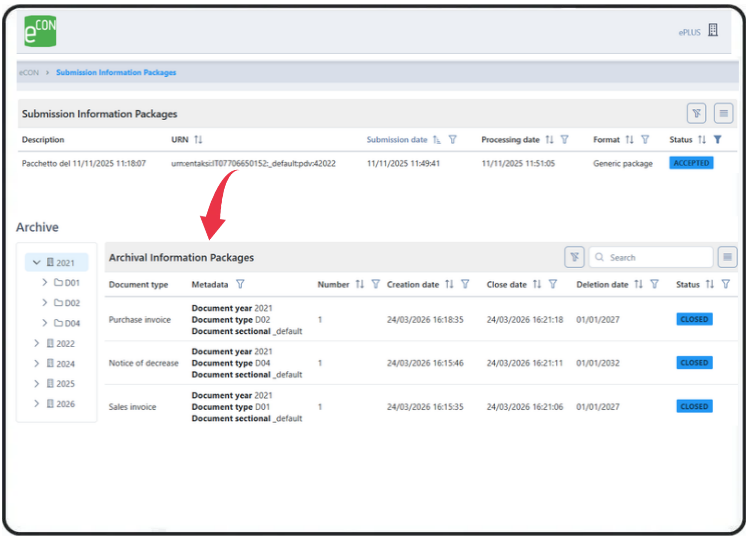This screenshot has width=748, height=540.
Task: Open Submission Information Packages column menu
Action: pyautogui.click(x=724, y=114)
